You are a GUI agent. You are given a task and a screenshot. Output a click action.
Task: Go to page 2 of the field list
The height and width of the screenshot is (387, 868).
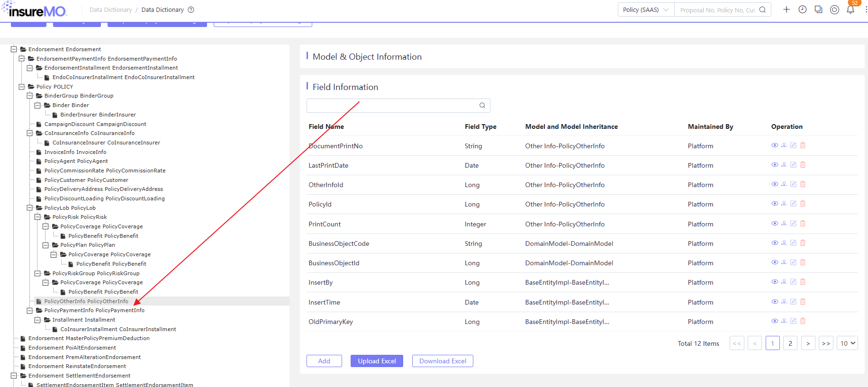tap(790, 343)
